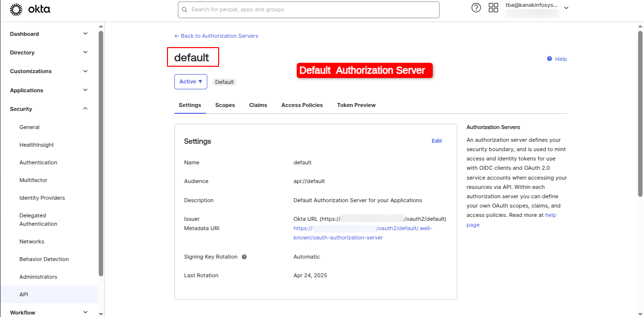Open the Active status dropdown

click(x=191, y=82)
